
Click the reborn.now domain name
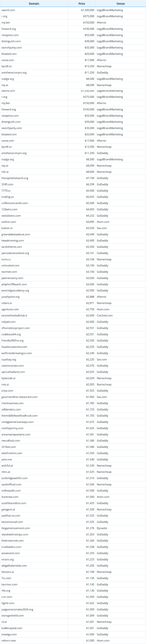8,641
